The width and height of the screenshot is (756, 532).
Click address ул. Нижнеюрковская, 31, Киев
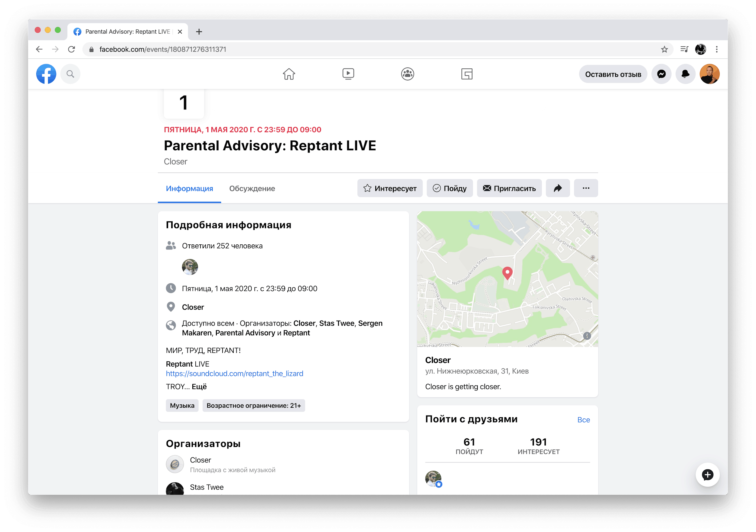click(477, 371)
